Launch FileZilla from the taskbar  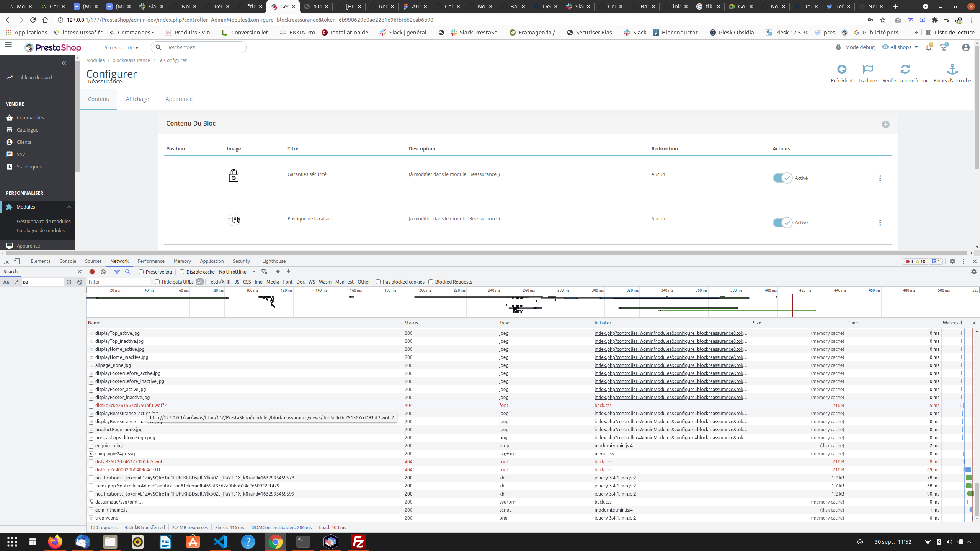pyautogui.click(x=358, y=541)
